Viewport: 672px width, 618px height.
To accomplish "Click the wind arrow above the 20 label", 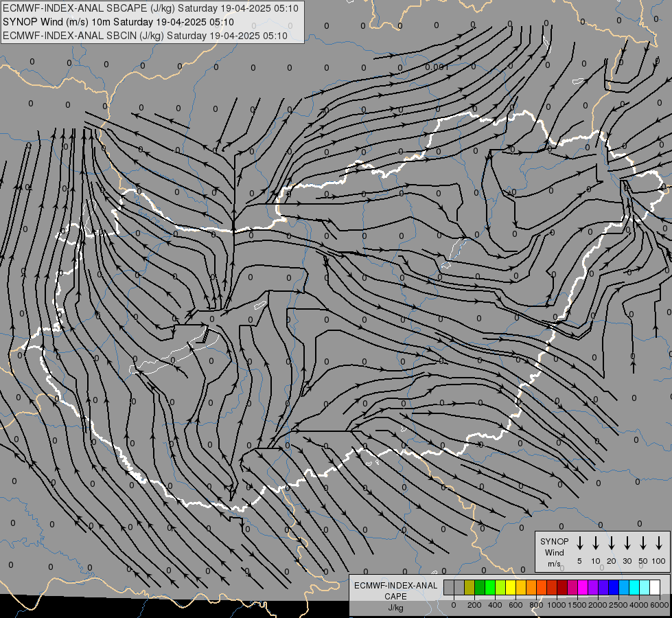I will click(x=612, y=543).
